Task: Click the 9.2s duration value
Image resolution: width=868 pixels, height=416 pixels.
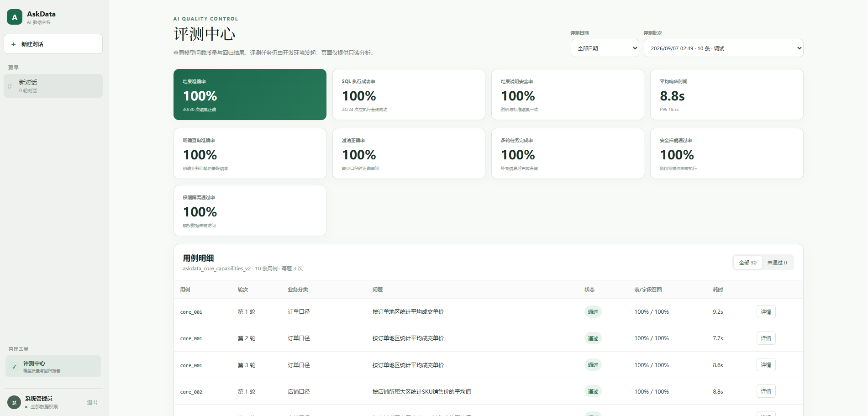Action: tap(718, 312)
